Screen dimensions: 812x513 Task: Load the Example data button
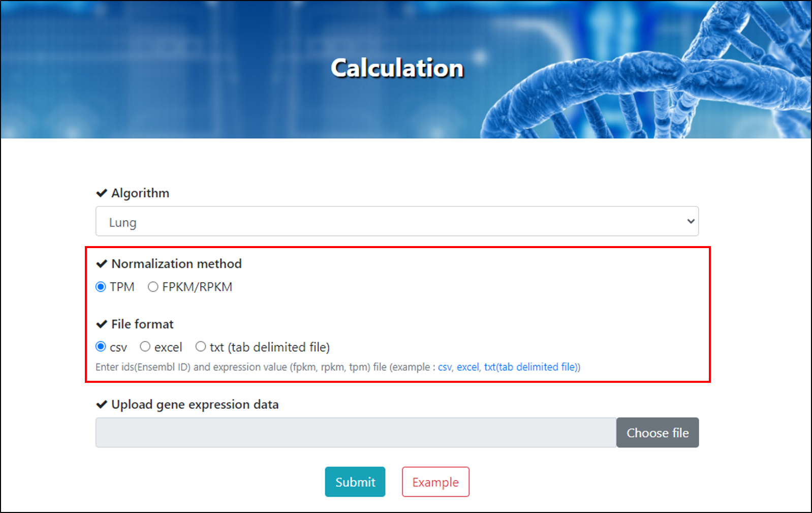point(435,482)
